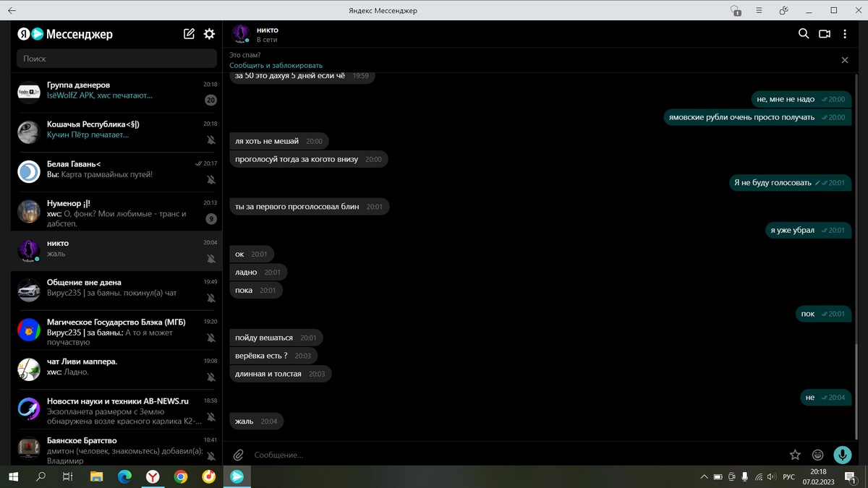This screenshot has height=488, width=868.
Task: Open the чат Ливи маппера chat
Action: [116, 369]
